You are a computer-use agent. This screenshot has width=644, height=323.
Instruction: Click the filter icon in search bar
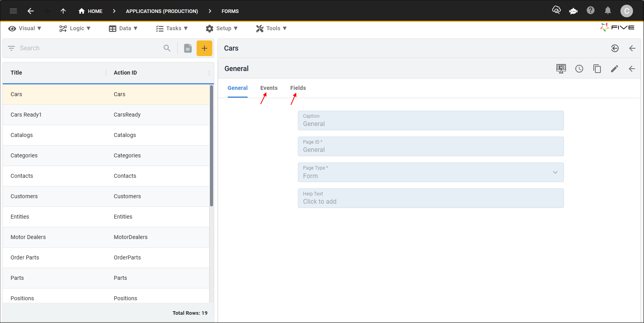11,48
